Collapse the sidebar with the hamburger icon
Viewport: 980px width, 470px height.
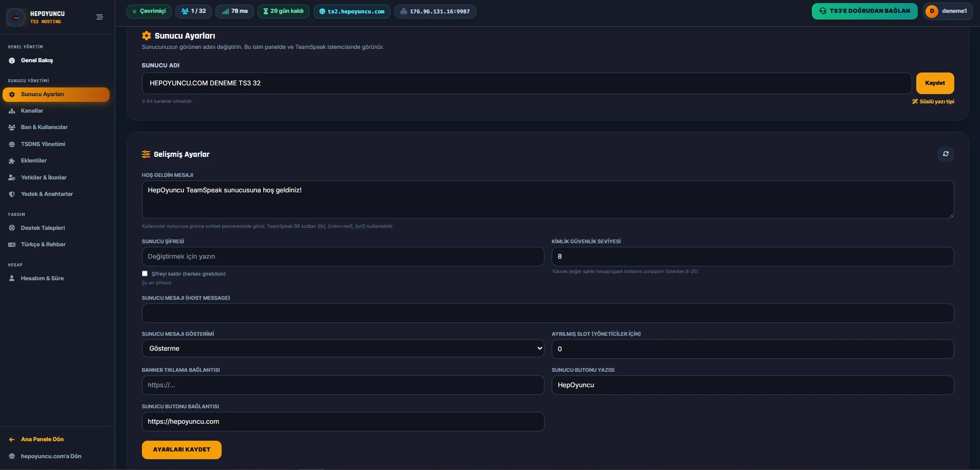(x=100, y=17)
